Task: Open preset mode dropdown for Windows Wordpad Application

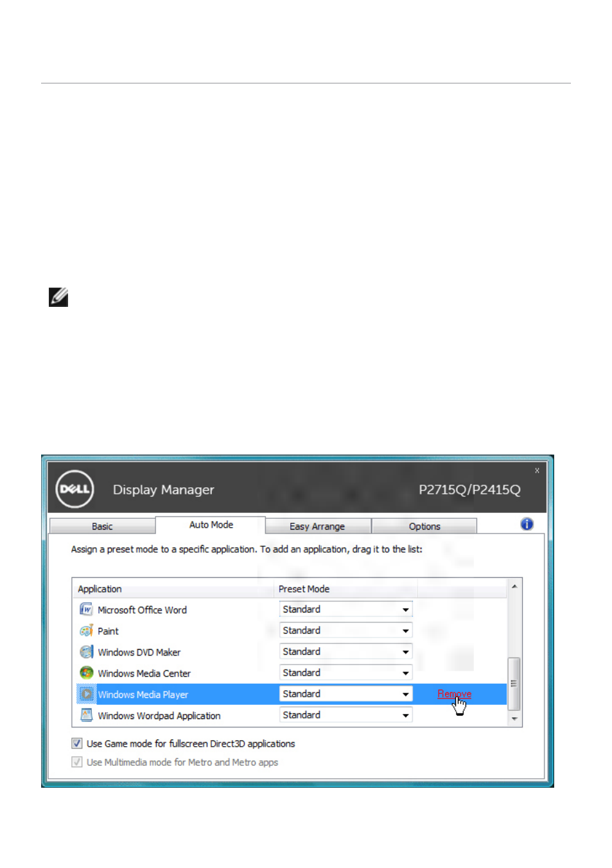Action: click(x=345, y=715)
